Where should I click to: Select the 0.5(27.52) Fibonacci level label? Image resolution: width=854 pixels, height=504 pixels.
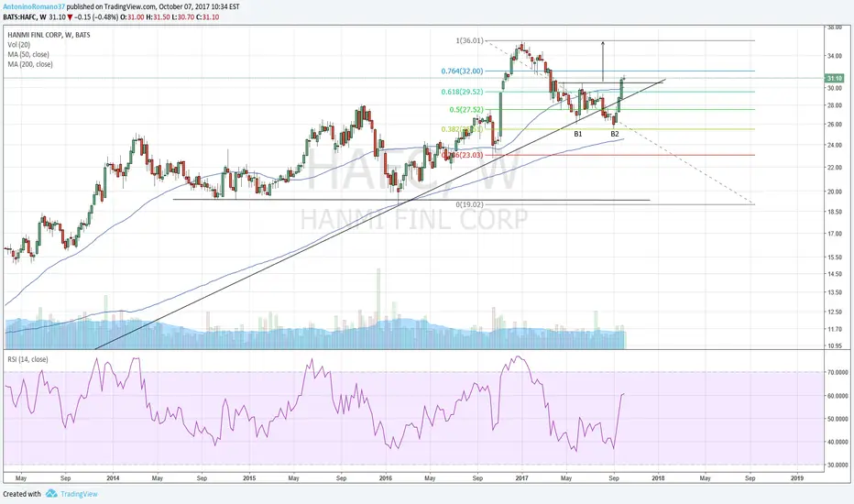466,110
